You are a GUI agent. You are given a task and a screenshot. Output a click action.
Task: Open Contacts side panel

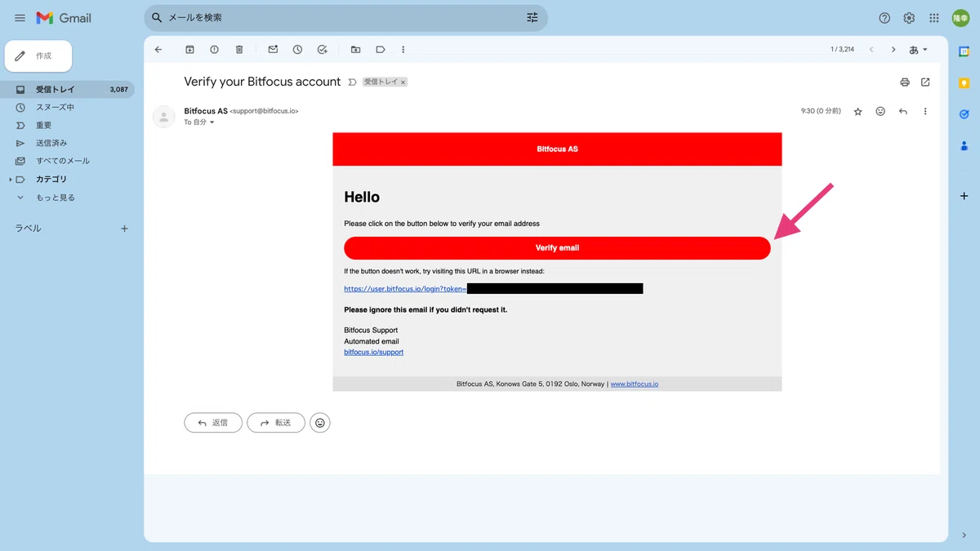click(x=964, y=146)
